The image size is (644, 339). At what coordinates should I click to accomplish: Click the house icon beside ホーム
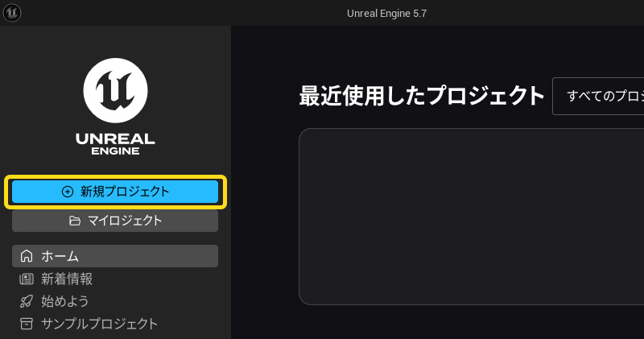click(27, 256)
